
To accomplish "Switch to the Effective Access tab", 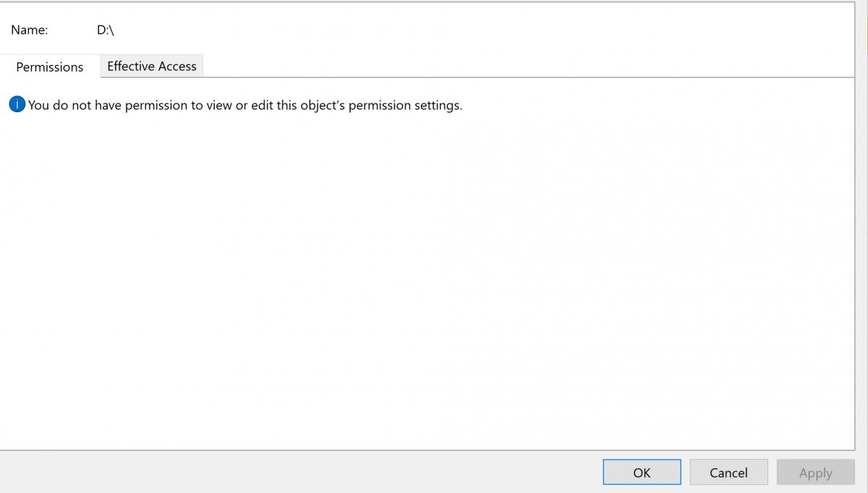I will [x=152, y=66].
